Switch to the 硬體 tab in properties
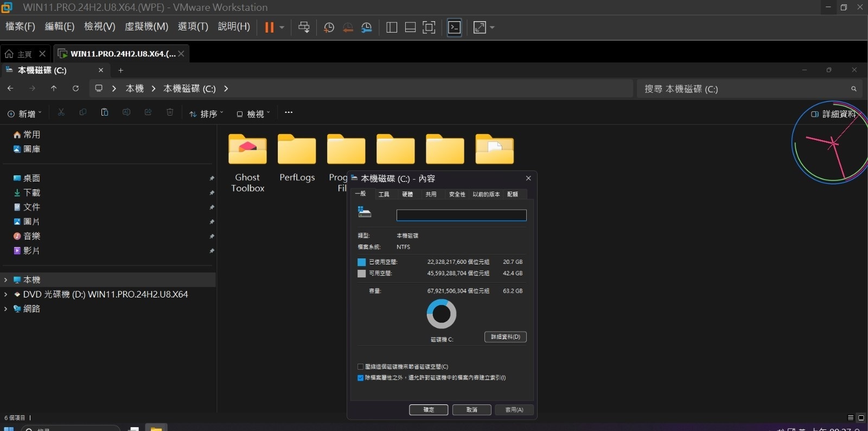Image resolution: width=868 pixels, height=431 pixels. click(x=407, y=194)
